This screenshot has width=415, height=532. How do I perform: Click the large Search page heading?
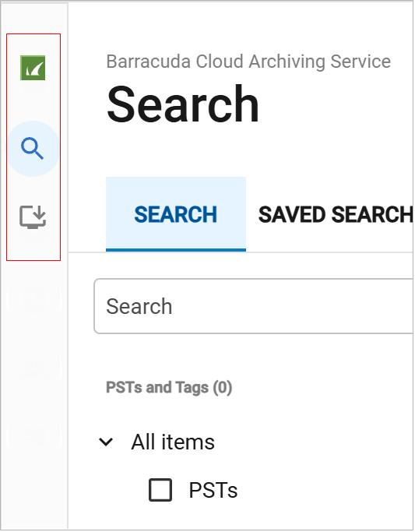(x=183, y=104)
